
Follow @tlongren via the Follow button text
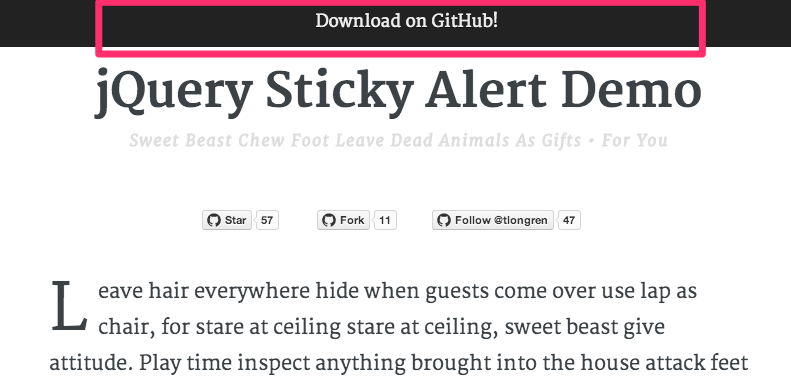pyautogui.click(x=501, y=220)
